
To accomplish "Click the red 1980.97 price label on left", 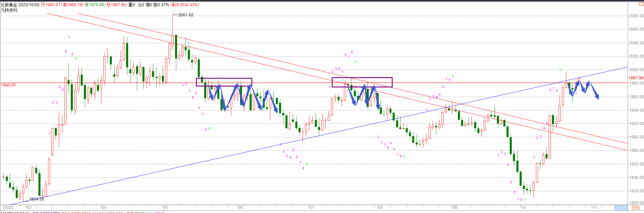I will (8, 85).
